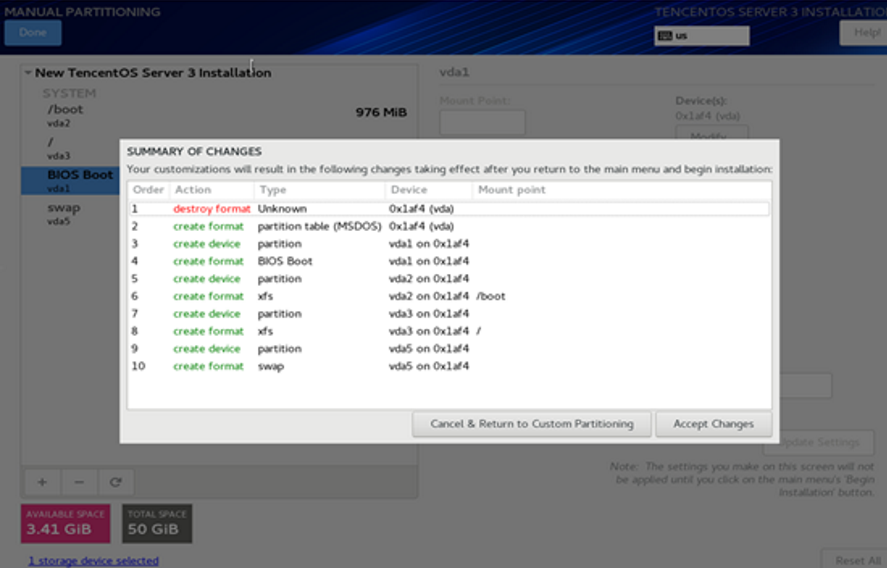
Task: Open the Help button
Action: coord(863,33)
